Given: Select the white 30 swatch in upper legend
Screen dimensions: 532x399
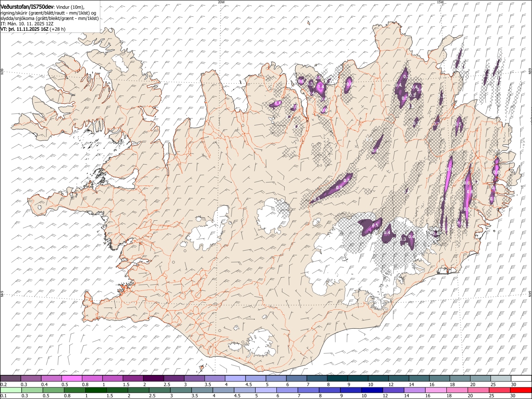Looking at the screenshot, I should tap(521, 379).
